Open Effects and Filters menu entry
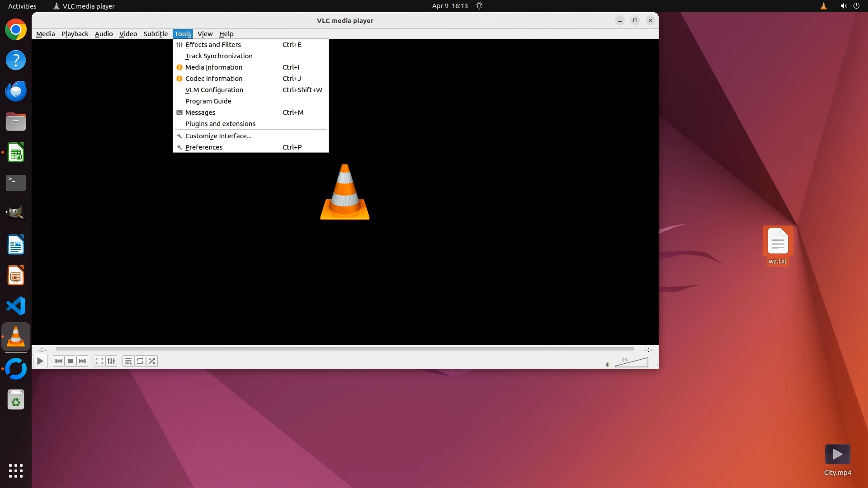Screen dimensions: 868x488 click(213, 45)
